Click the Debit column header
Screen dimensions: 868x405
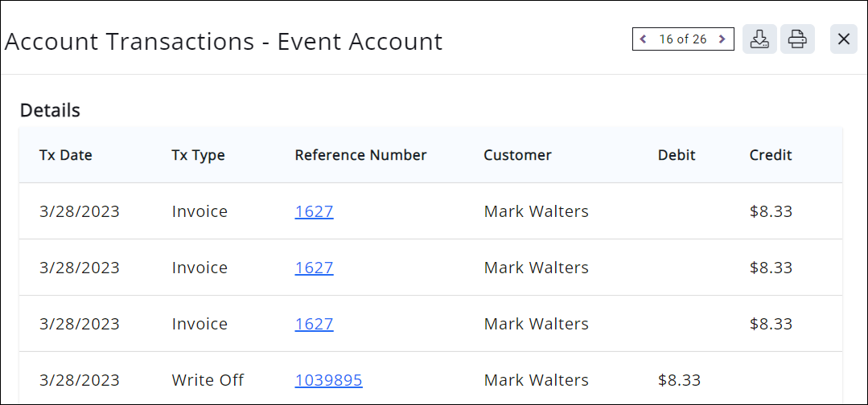pyautogui.click(x=677, y=155)
